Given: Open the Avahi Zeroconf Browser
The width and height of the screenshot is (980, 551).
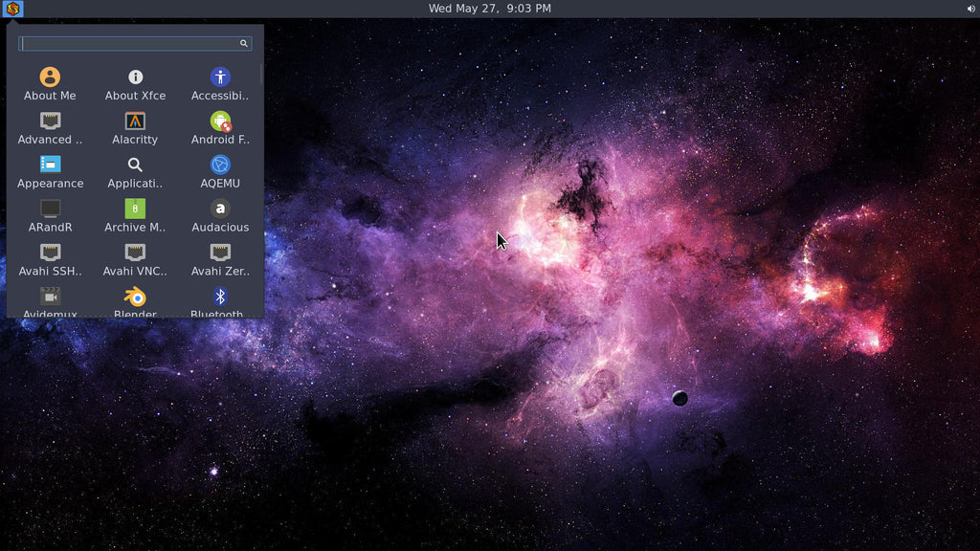Looking at the screenshot, I should coord(220,257).
